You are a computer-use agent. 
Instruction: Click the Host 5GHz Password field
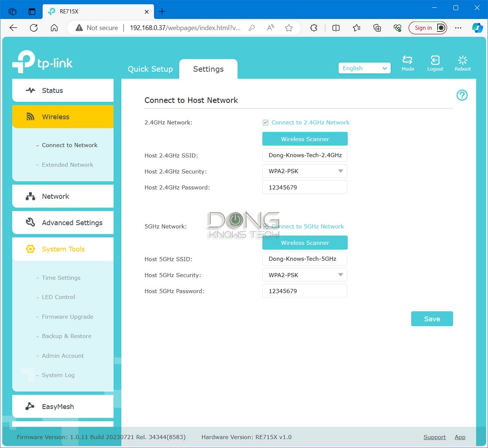pyautogui.click(x=305, y=291)
